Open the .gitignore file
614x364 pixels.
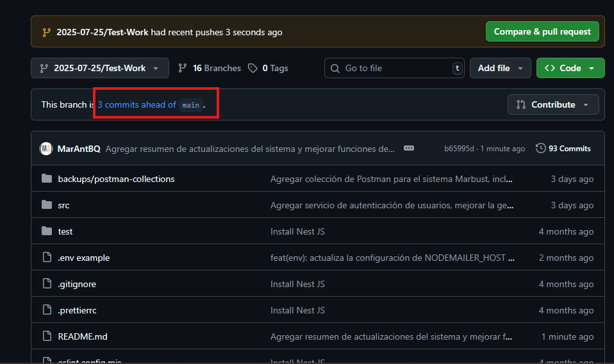coord(77,284)
